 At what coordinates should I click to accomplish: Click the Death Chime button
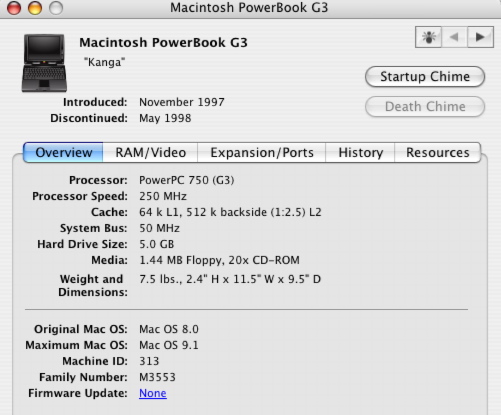click(425, 107)
